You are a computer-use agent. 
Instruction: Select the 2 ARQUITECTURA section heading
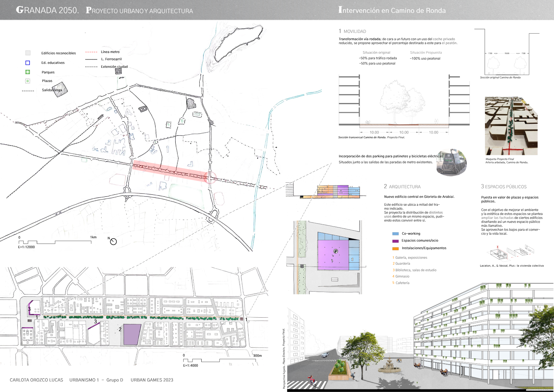coord(402,187)
